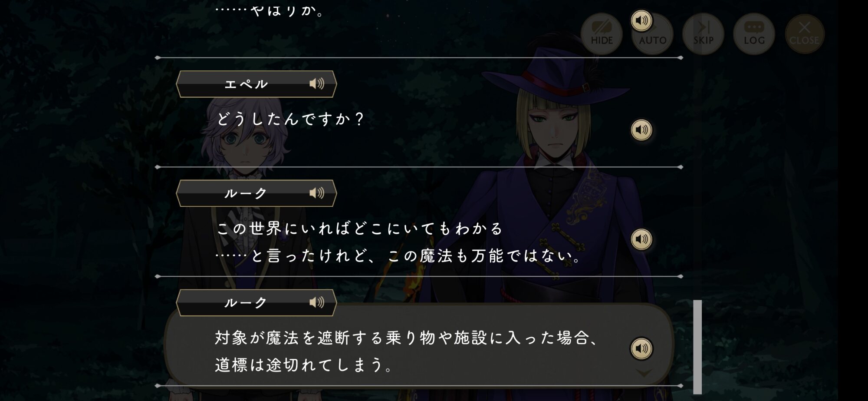Image resolution: width=868 pixels, height=401 pixels.
Task: Close the log with CLOSE
Action: pos(804,34)
